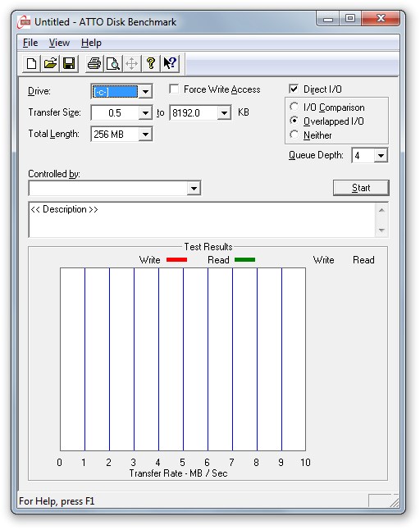Click the Print toolbar icon
This screenshot has width=420, height=530.
point(94,63)
